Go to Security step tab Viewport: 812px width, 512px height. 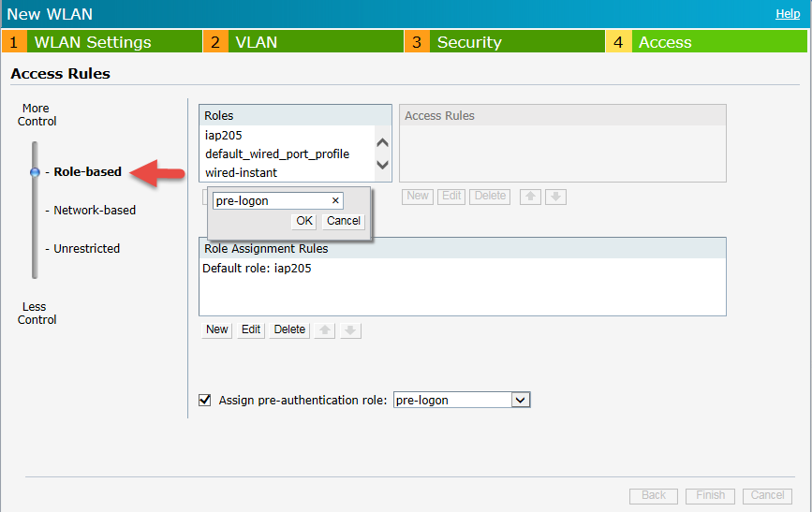(x=505, y=41)
